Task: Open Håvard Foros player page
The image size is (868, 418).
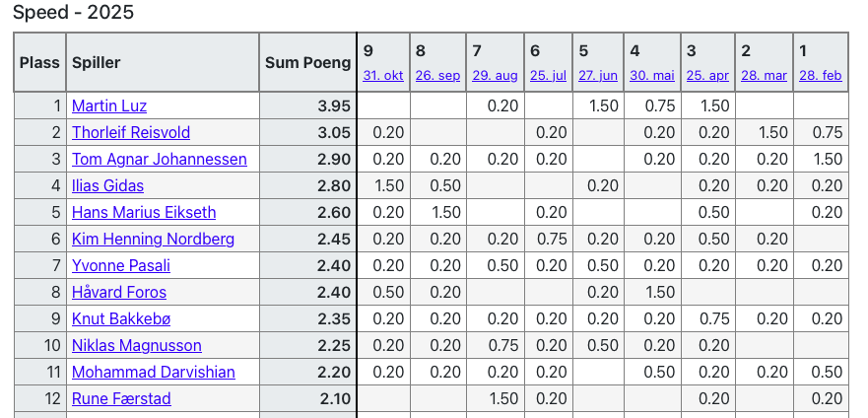Action: (x=119, y=292)
